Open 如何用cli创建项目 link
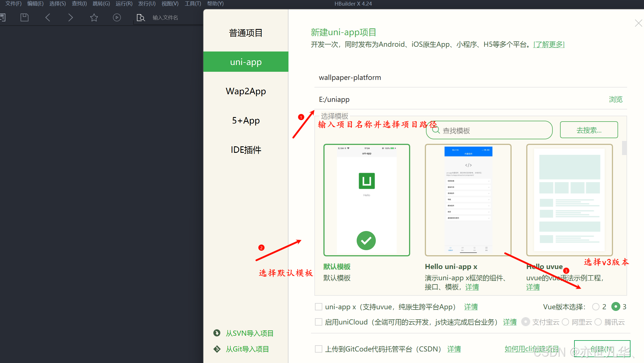The width and height of the screenshot is (644, 363). (531, 349)
